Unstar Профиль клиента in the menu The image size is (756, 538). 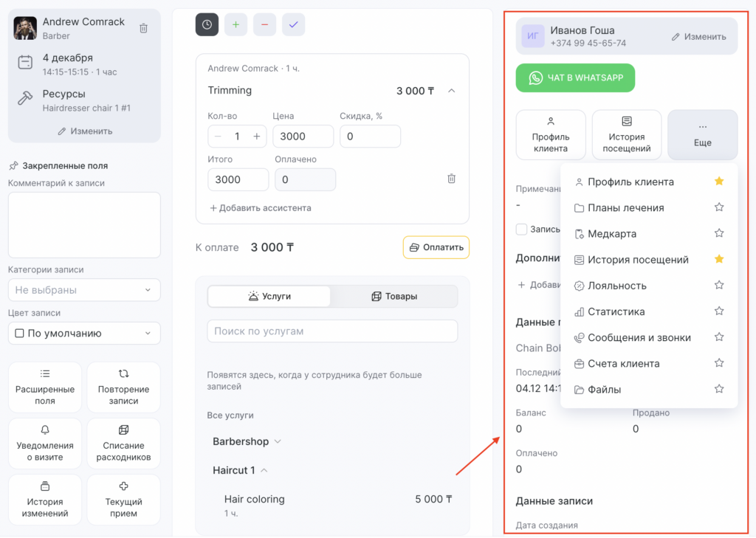pyautogui.click(x=719, y=182)
